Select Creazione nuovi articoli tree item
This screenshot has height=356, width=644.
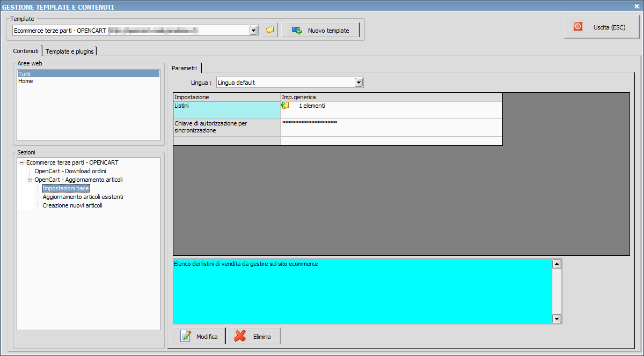tap(72, 205)
